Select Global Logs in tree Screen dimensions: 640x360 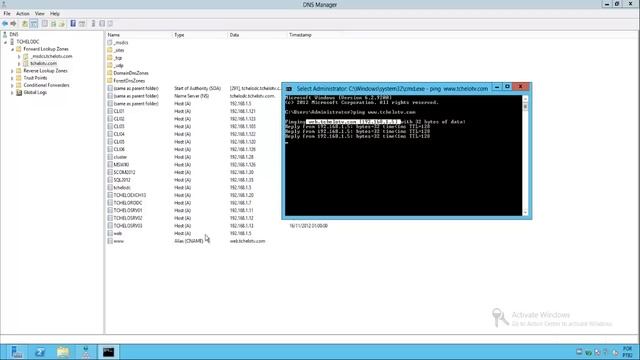click(x=35, y=93)
